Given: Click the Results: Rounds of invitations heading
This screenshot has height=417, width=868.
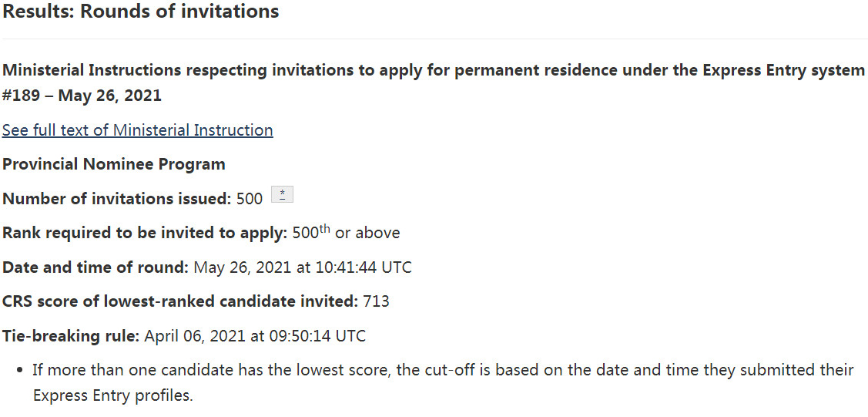Looking at the screenshot, I should pos(140,12).
